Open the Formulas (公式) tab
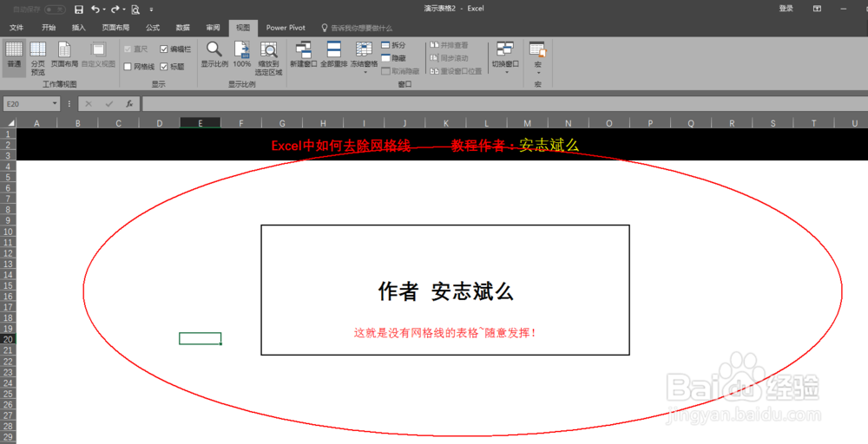Image resolution: width=868 pixels, height=444 pixels. (x=153, y=28)
